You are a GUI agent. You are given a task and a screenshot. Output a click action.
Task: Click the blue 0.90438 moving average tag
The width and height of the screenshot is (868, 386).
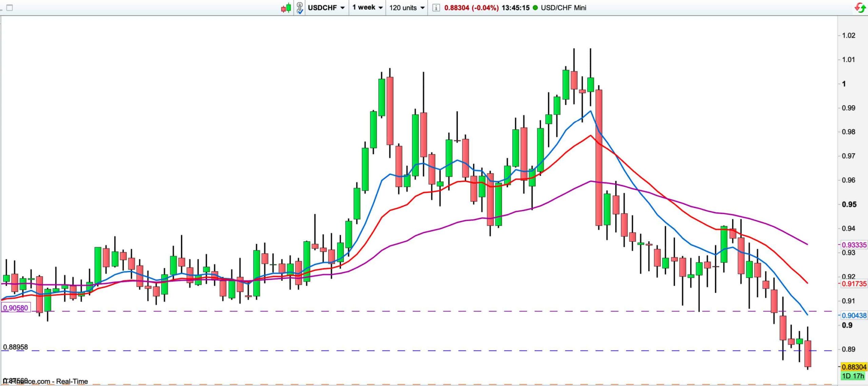coord(854,315)
